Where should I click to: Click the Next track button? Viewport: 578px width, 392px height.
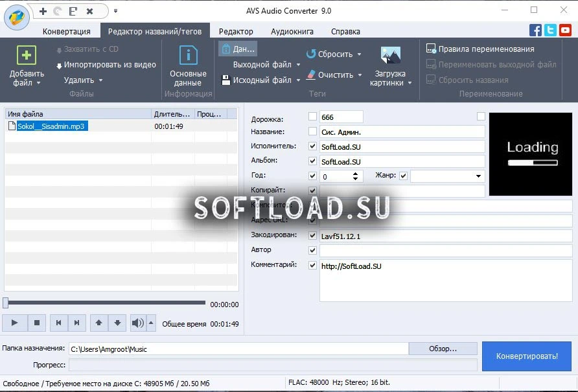(x=76, y=323)
